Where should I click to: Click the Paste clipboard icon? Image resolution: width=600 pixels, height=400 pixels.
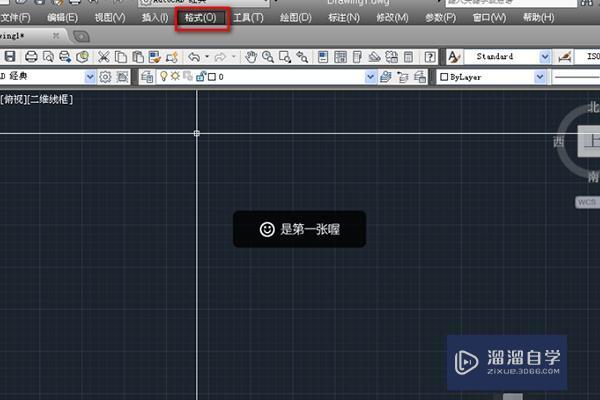coord(138,57)
